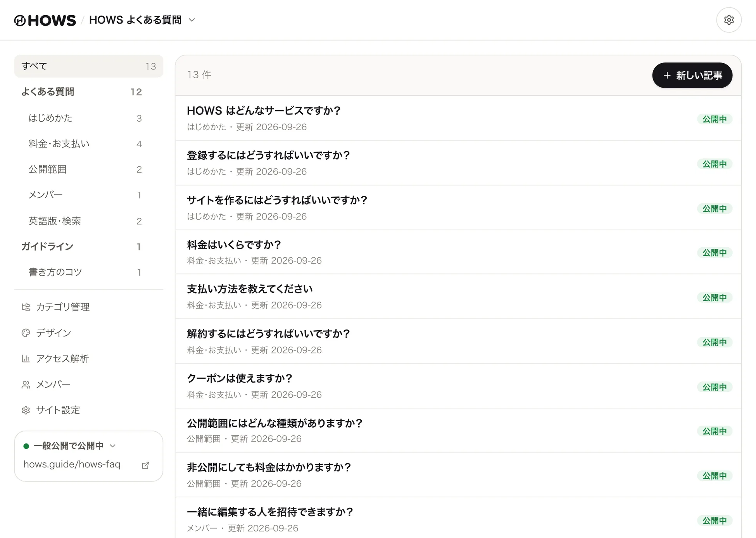Open article サイトを作るにはどうすればいいですか?
Viewport: 756px width, 538px height.
(x=458, y=208)
